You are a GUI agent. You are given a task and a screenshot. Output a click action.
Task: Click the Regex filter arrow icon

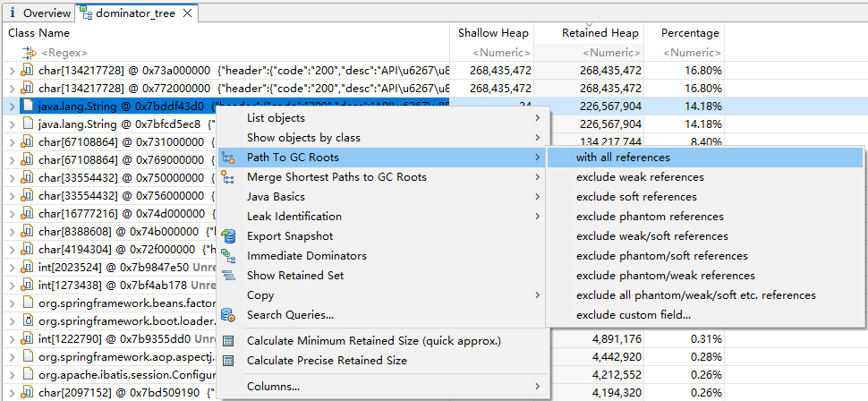tap(29, 53)
